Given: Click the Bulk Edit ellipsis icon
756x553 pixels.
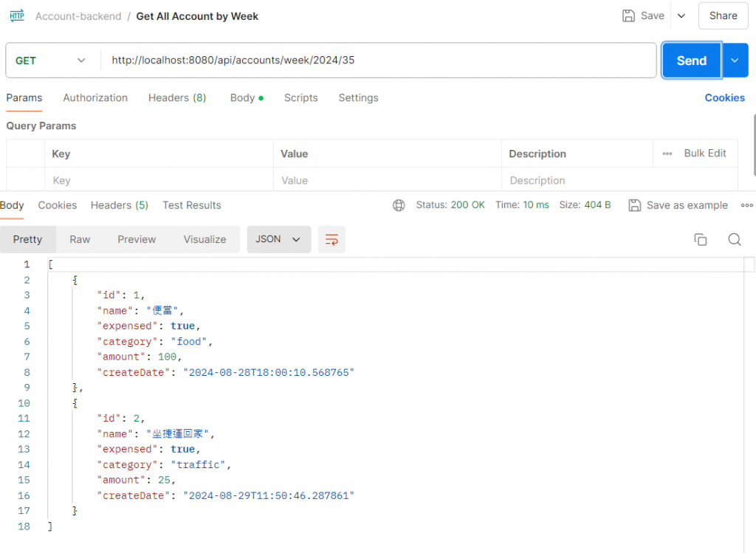Looking at the screenshot, I should 667,154.
